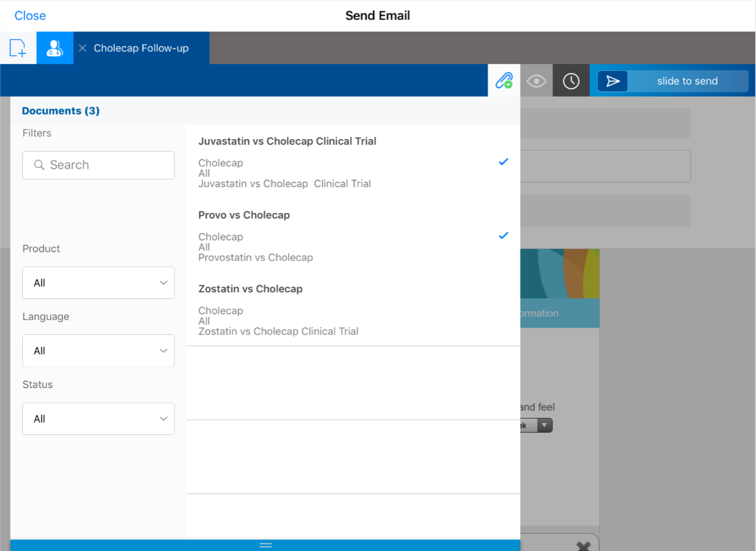Select the recipients doctor icon
Screen dimensions: 756x551
tap(55, 48)
